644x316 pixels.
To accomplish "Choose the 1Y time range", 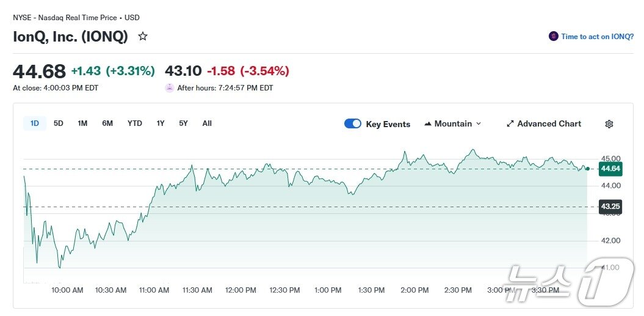I will coord(161,123).
